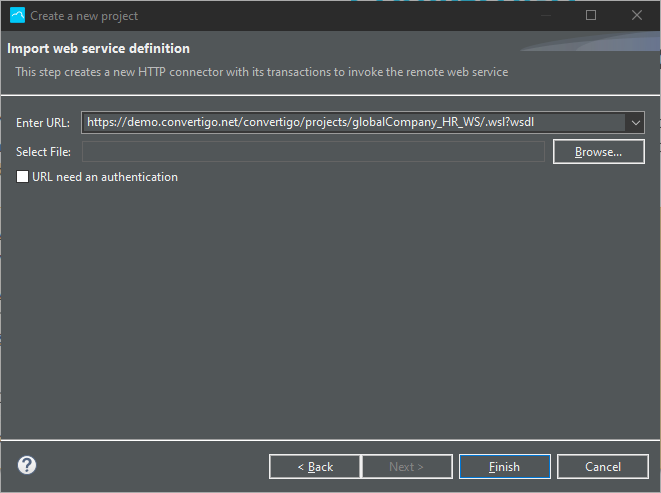
Task: Click the URL need an authentication label
Action: click(x=105, y=177)
